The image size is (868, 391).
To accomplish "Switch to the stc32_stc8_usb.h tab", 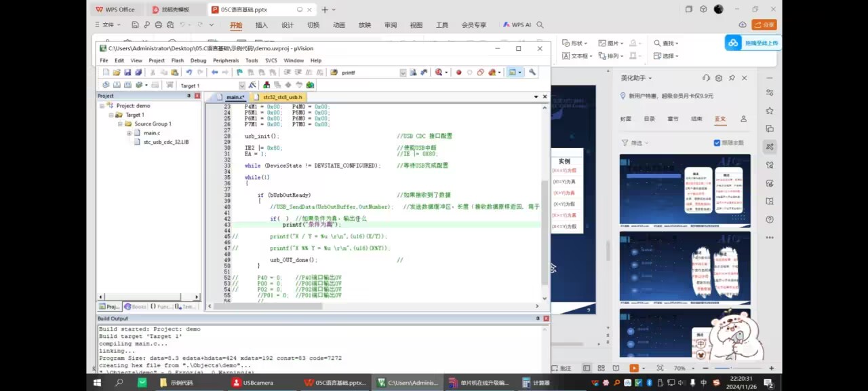I will tap(283, 97).
